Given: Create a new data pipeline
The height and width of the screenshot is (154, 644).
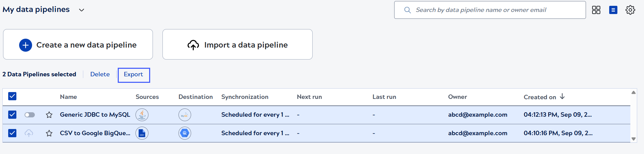Looking at the screenshot, I should [x=78, y=44].
